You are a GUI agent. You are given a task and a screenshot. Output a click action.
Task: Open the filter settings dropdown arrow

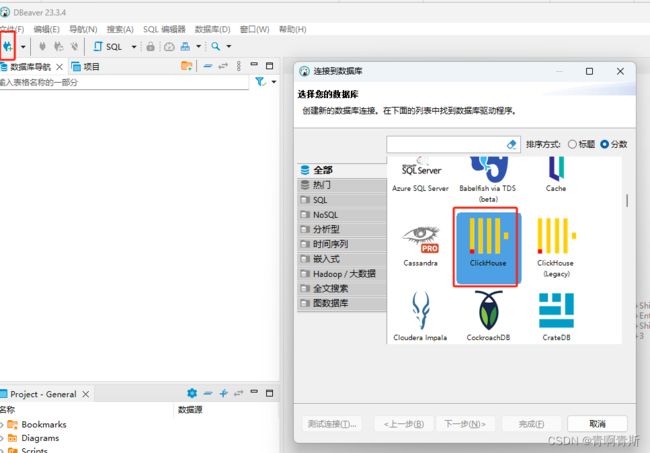coord(274,82)
